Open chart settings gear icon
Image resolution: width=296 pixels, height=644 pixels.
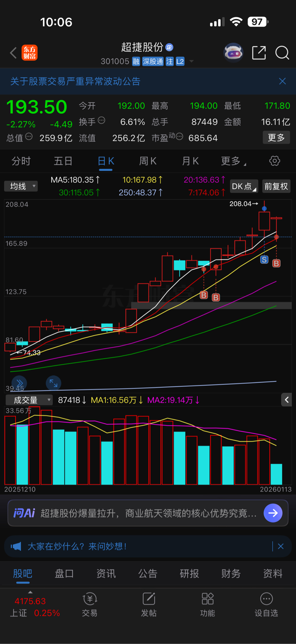274,161
